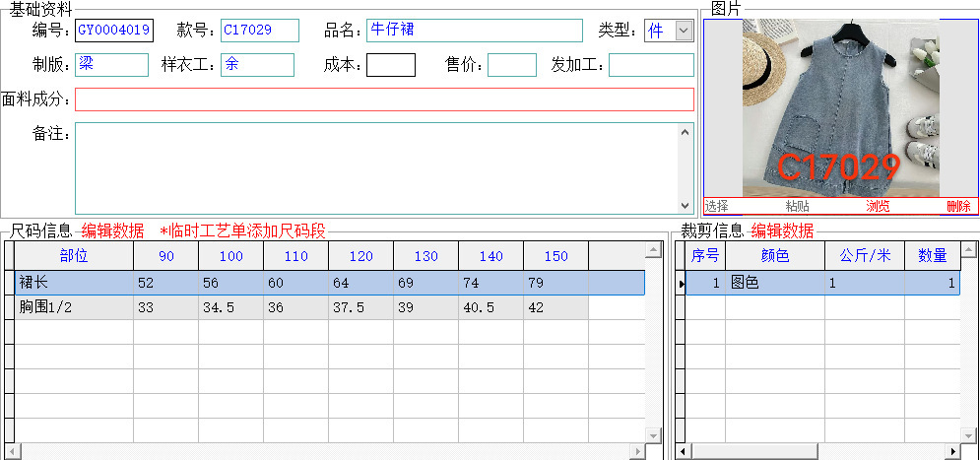980x460 pixels.
Task: Click the 备注 scrollbar down arrow
Action: [x=686, y=206]
